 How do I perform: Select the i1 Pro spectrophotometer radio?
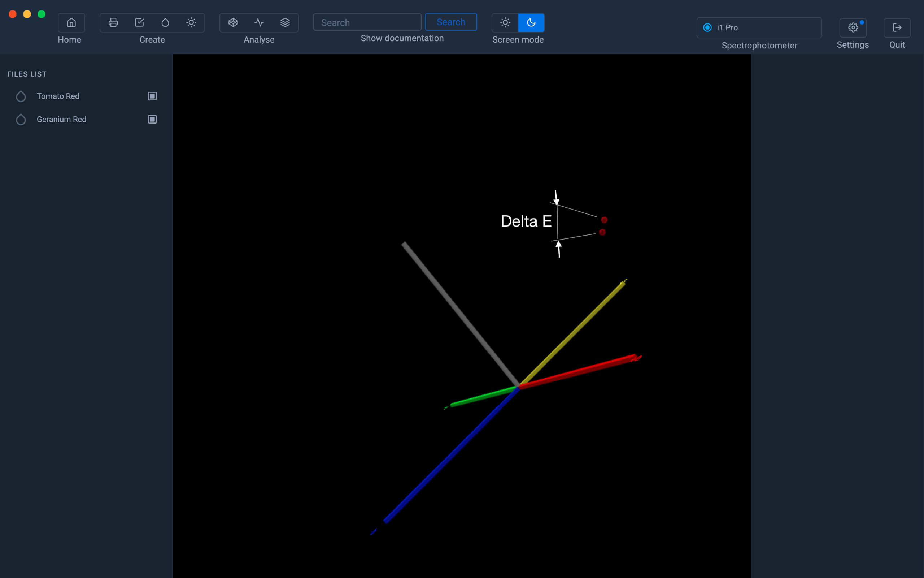[707, 27]
